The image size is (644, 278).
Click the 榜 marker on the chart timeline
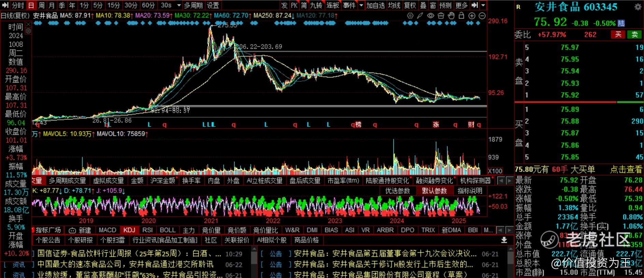pyautogui.click(x=358, y=124)
